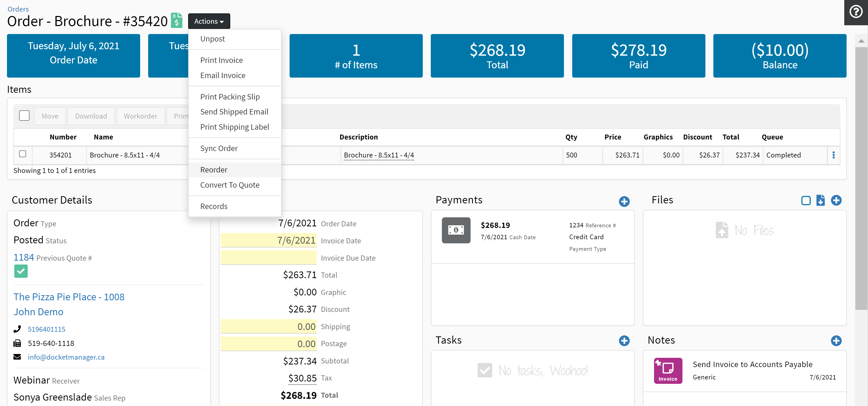Check the box for item 354201
868x406 pixels.
coord(22,154)
